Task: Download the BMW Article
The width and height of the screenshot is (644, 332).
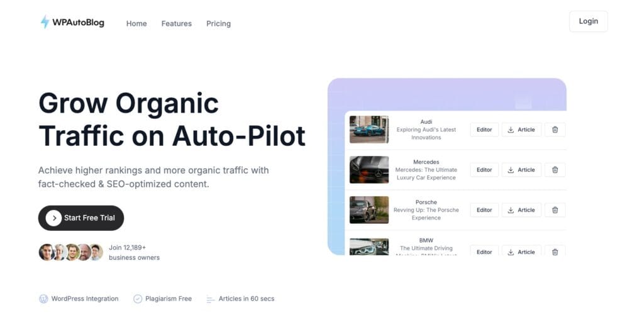Action: (x=521, y=252)
